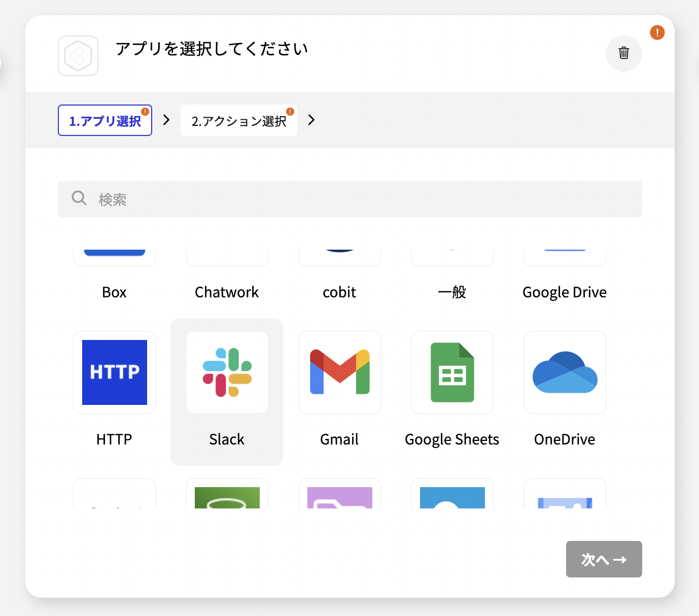This screenshot has height=616, width=699.
Task: Choose the Slack app icon
Action: 227,372
